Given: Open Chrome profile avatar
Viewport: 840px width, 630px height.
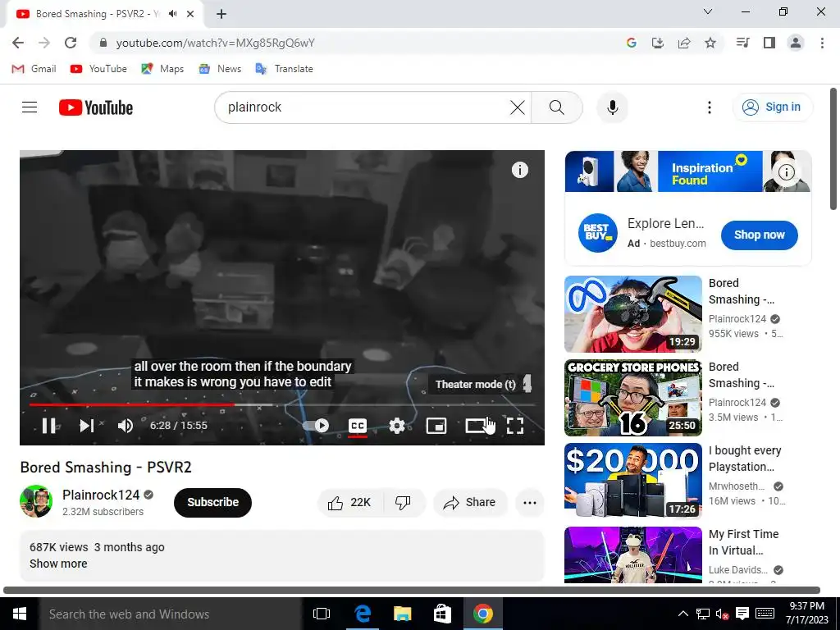Looking at the screenshot, I should pyautogui.click(x=796, y=43).
